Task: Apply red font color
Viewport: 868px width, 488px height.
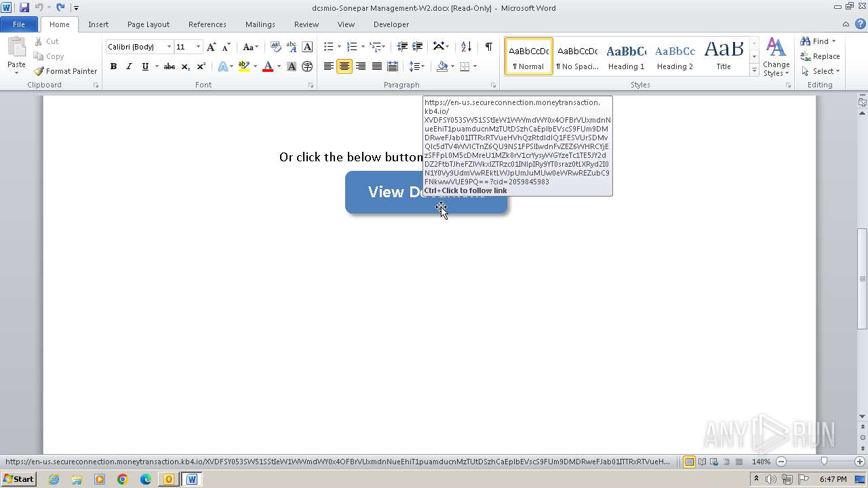Action: coord(268,66)
